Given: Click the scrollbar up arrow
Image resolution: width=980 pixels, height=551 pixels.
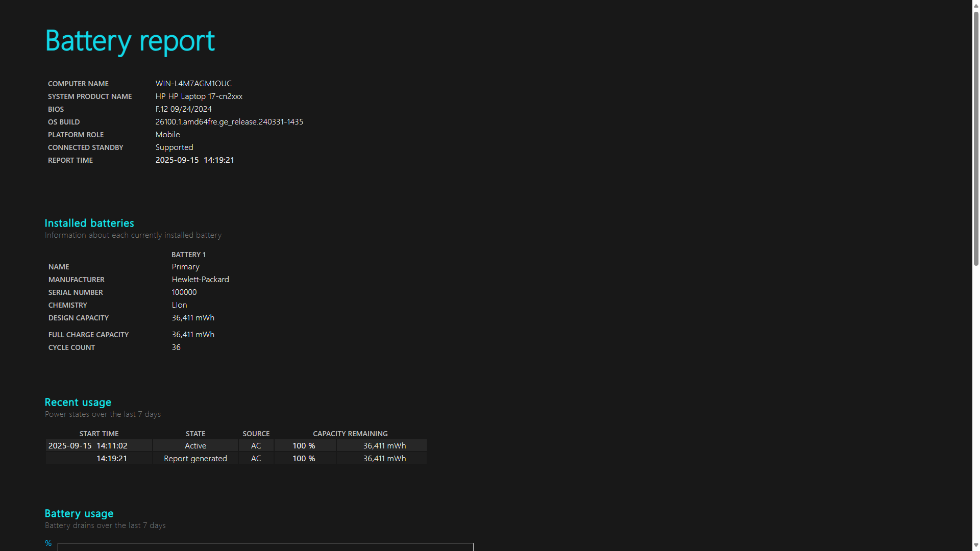Looking at the screenshot, I should tap(975, 4).
